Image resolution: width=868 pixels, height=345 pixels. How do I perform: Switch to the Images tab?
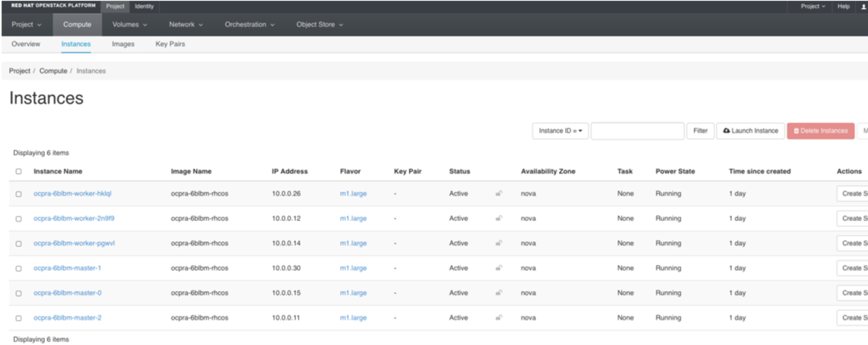point(123,44)
